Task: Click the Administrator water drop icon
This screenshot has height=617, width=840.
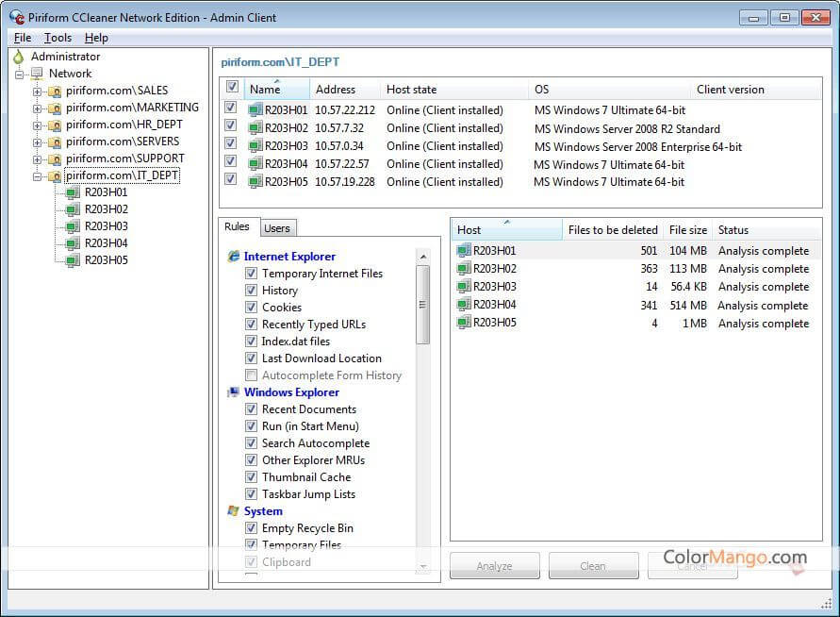Action: pos(18,57)
